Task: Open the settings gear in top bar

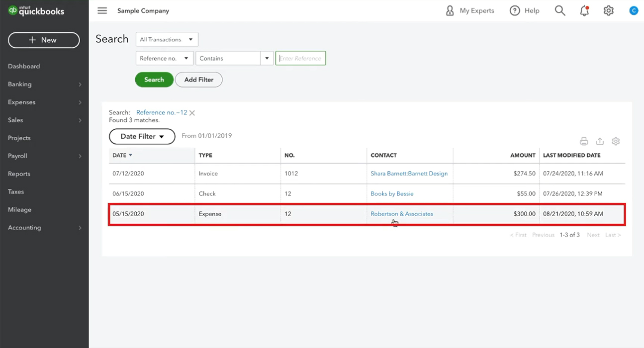Action: click(x=609, y=10)
